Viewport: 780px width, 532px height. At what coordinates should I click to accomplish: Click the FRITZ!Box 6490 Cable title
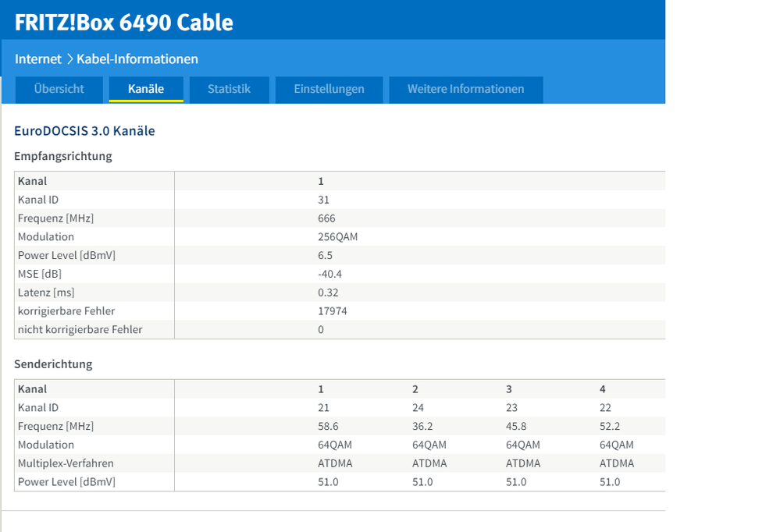click(124, 23)
